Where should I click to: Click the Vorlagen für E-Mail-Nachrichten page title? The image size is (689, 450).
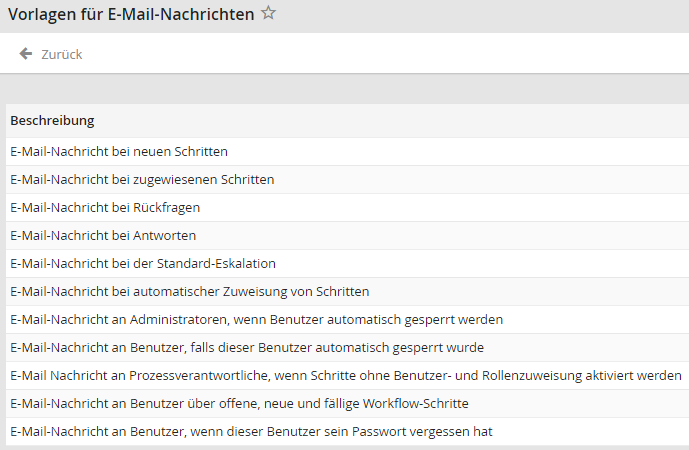[x=130, y=15]
